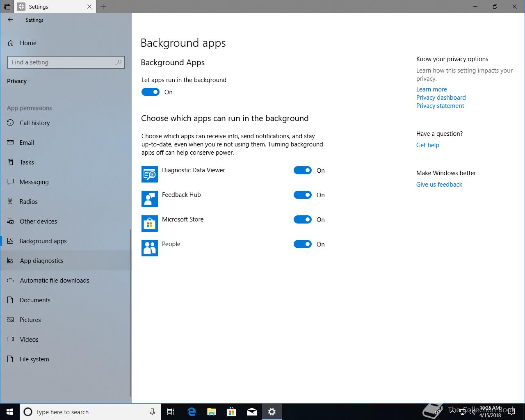Image resolution: width=525 pixels, height=420 pixels.
Task: Select the Other devices icon
Action: tap(11, 221)
